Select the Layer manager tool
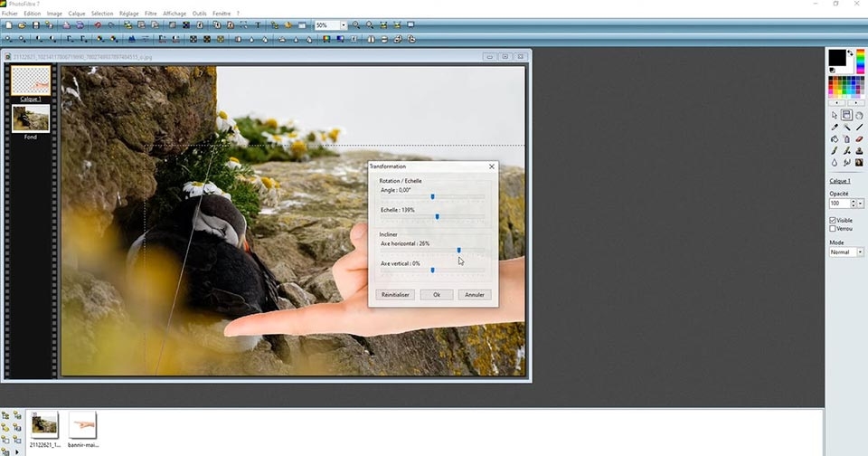The width and height of the screenshot is (868, 456). [x=846, y=115]
